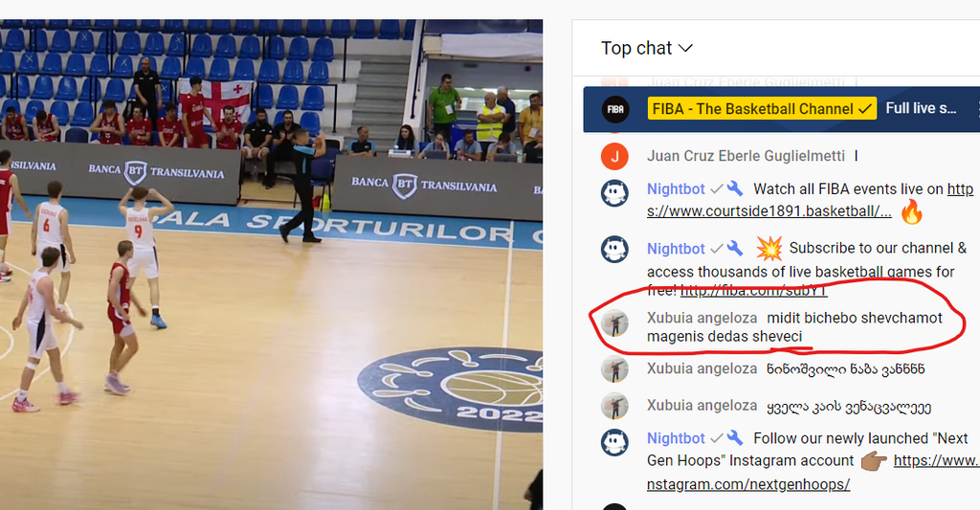
Task: Click the basketball video player area
Action: (271, 264)
